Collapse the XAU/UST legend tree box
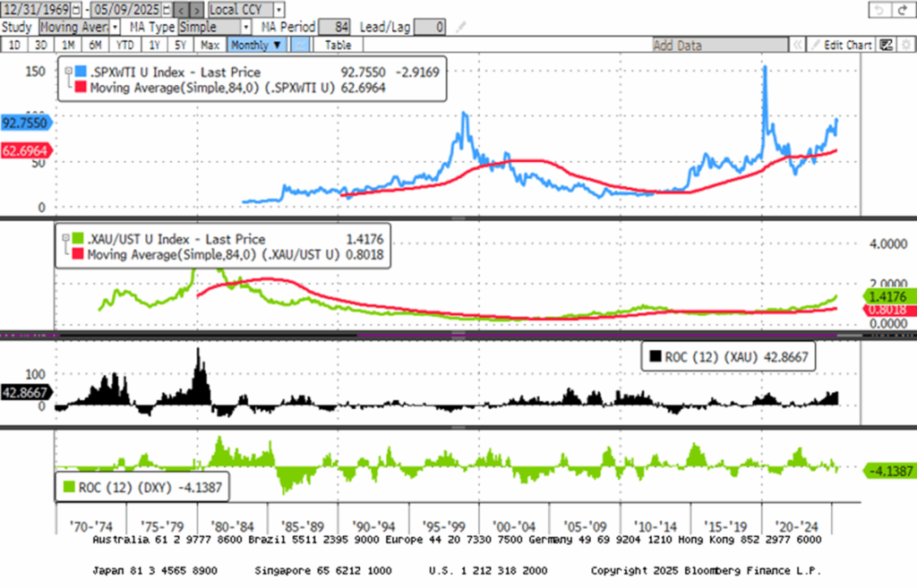917x588 pixels. click(x=65, y=238)
